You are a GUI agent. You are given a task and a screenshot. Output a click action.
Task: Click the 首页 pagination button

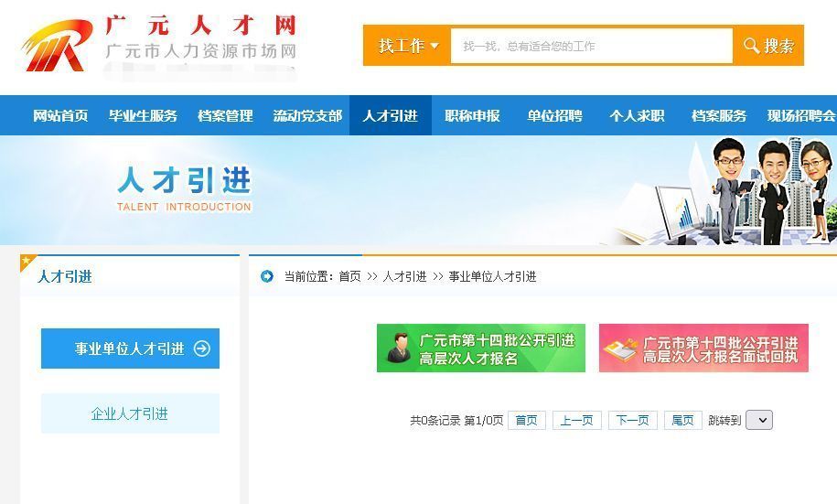[x=527, y=420]
